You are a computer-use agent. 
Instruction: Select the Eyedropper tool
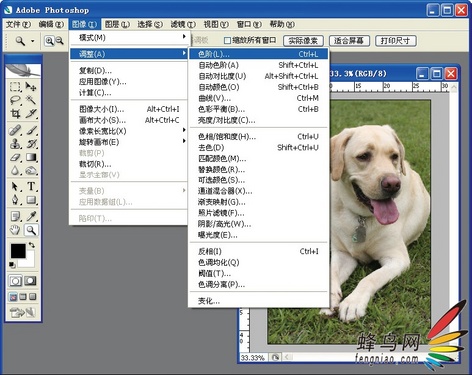tap(31, 216)
